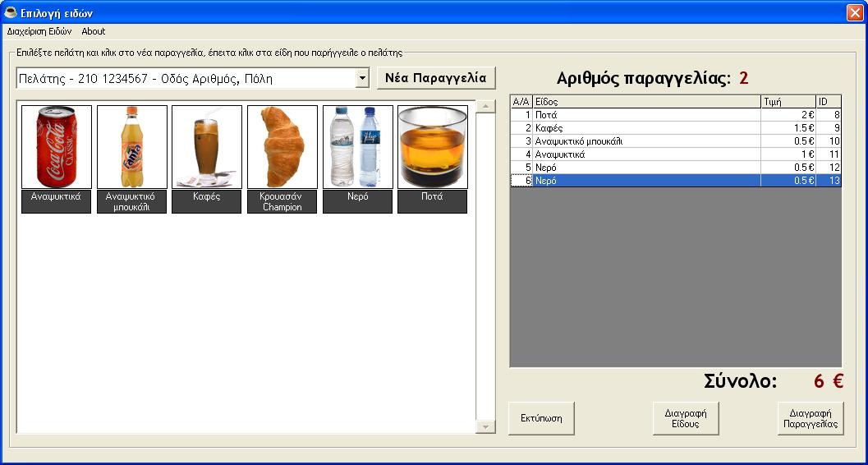Select the highlighted Νερό row with ID 13
The height and width of the screenshot is (465, 868).
coord(676,181)
